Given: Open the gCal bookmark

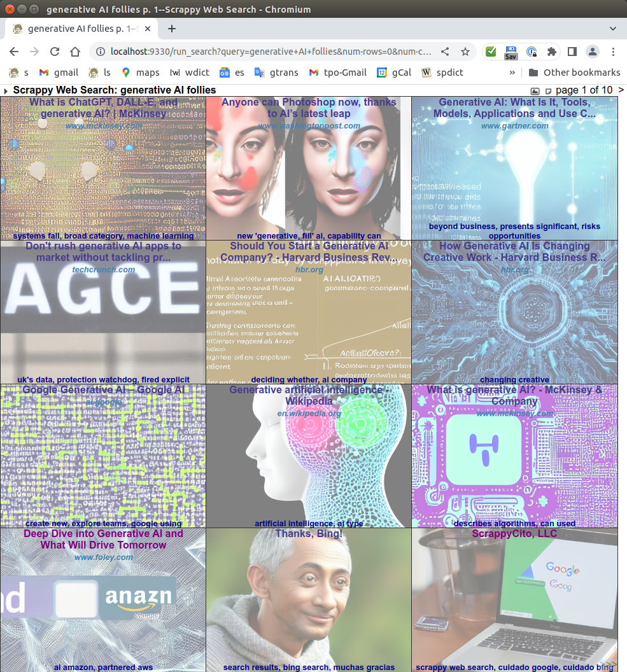Looking at the screenshot, I should tap(394, 73).
